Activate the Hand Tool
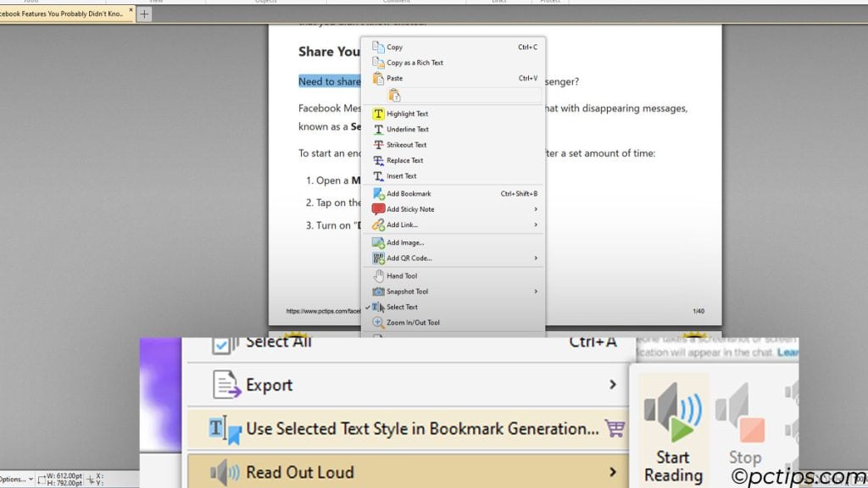 (402, 274)
